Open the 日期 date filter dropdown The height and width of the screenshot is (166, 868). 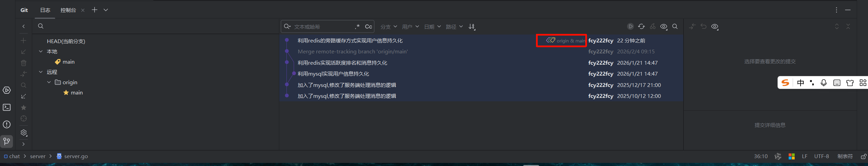click(x=432, y=27)
